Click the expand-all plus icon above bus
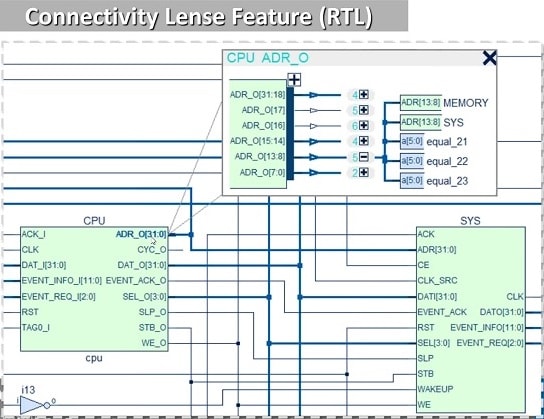The image size is (544, 419). 294,80
